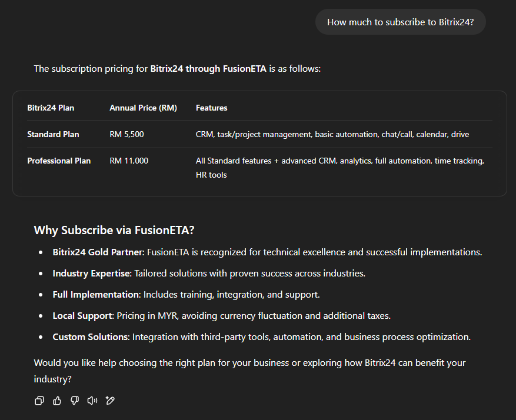Click the Bitrix24 Plan column header
This screenshot has width=516, height=420.
[x=51, y=108]
